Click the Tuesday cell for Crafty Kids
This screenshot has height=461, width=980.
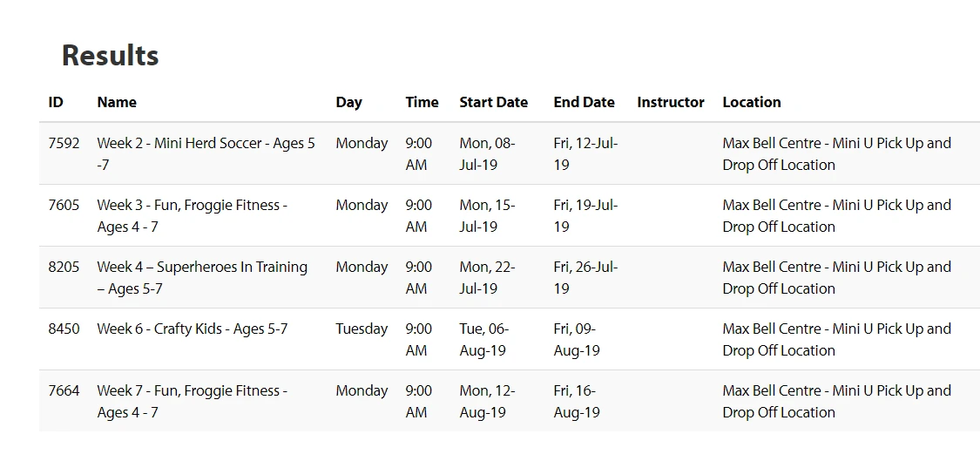click(x=362, y=329)
